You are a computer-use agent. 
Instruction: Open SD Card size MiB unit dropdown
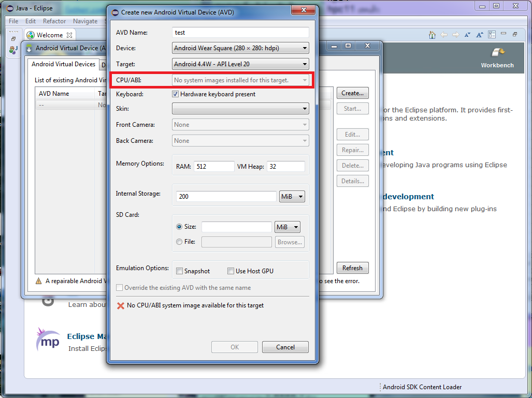[x=287, y=227]
